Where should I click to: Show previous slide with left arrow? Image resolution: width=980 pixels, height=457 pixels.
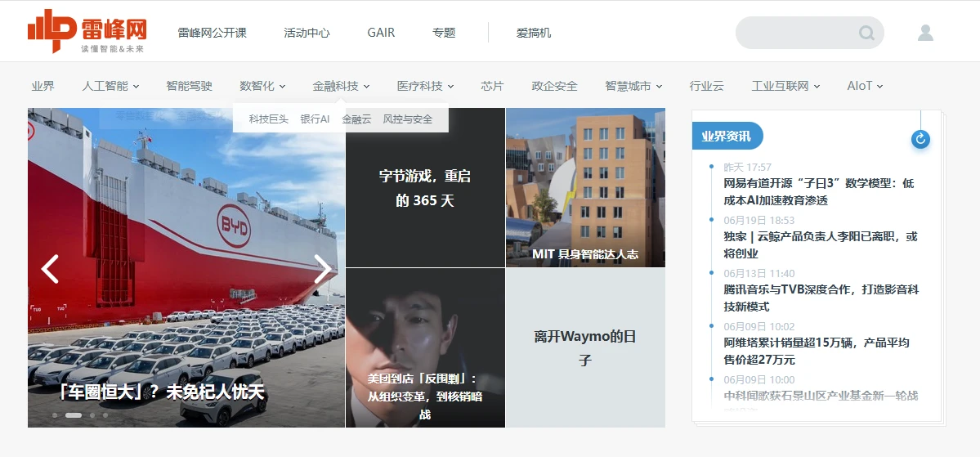(50, 269)
